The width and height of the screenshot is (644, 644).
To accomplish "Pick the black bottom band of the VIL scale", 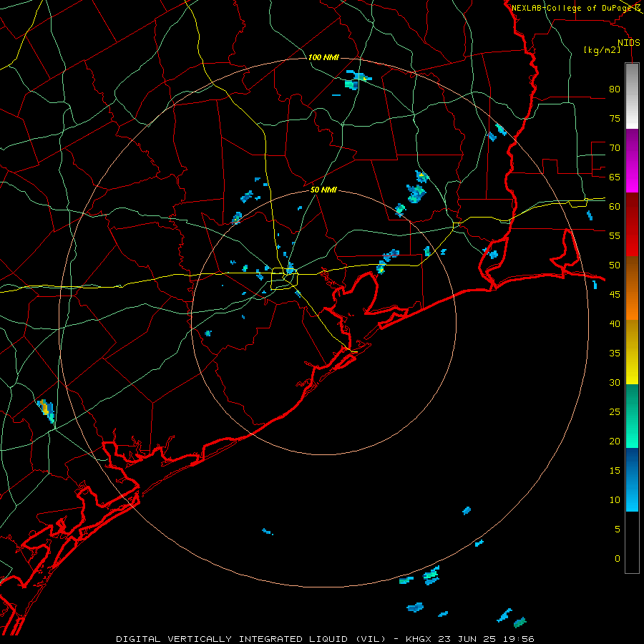I will (632, 542).
